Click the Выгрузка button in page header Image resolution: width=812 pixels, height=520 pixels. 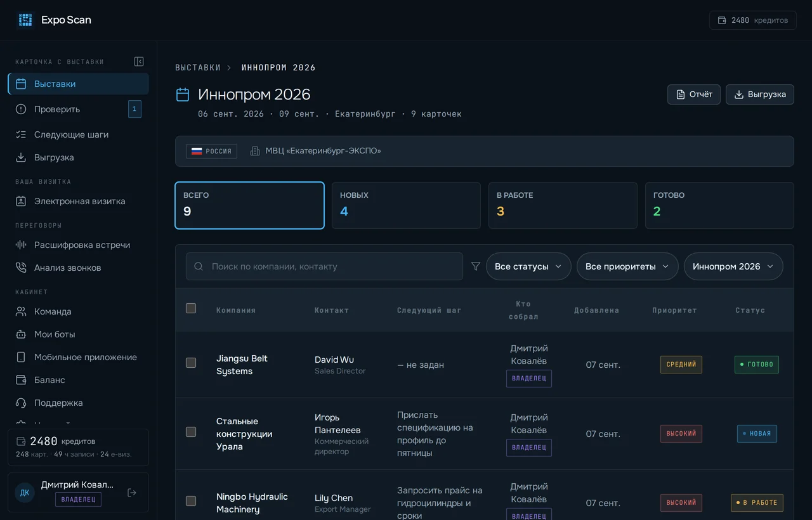(x=760, y=94)
